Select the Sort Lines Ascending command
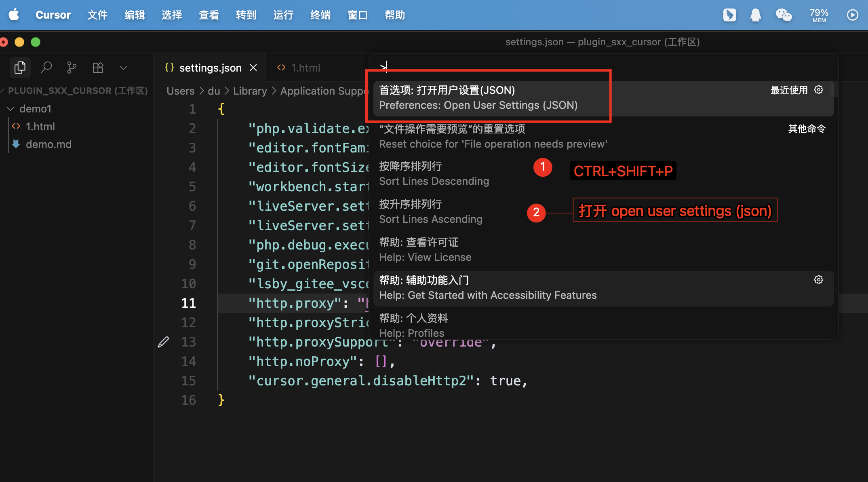The width and height of the screenshot is (868, 482). 604,211
